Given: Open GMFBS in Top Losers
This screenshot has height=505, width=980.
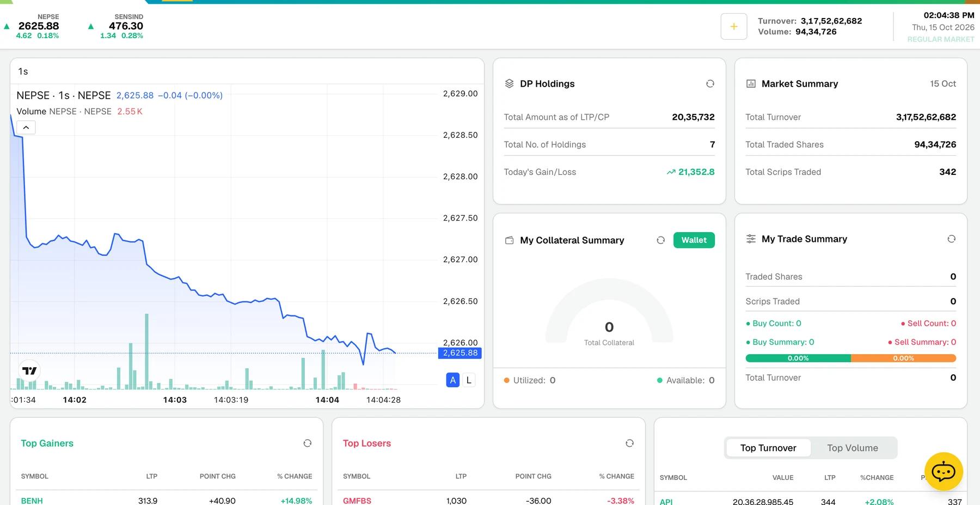Looking at the screenshot, I should coord(357,501).
